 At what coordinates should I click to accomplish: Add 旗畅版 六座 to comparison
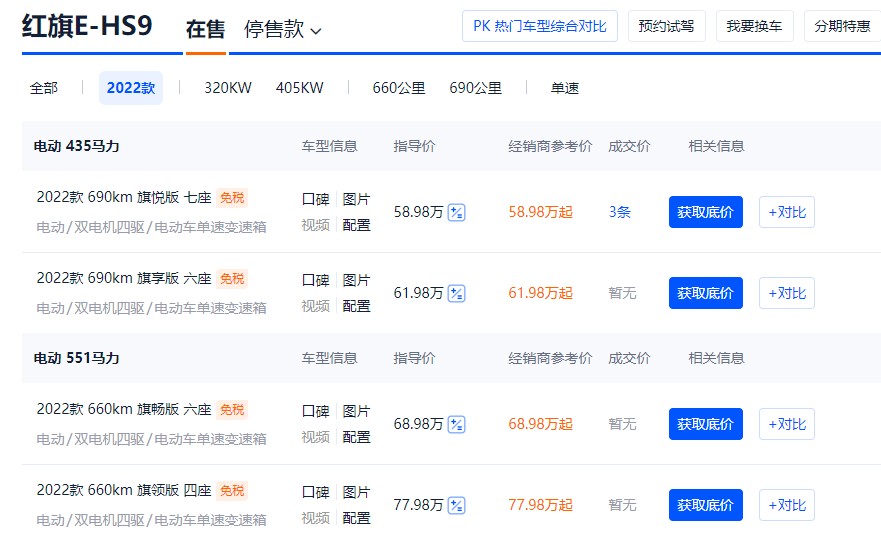coord(787,424)
